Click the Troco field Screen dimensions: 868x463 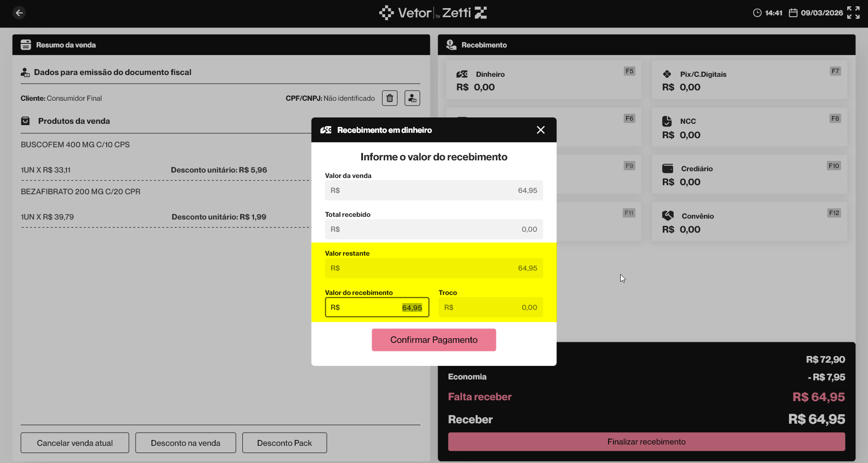tap(491, 307)
